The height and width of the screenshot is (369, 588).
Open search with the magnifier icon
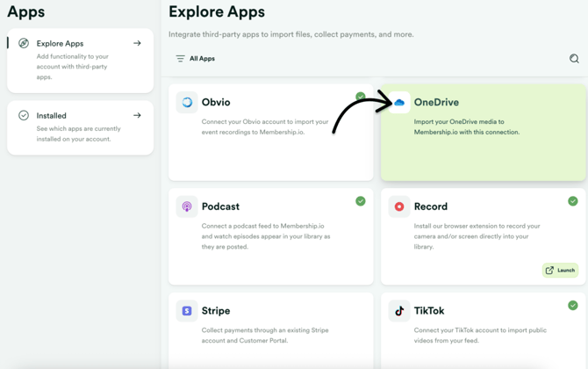pos(574,59)
